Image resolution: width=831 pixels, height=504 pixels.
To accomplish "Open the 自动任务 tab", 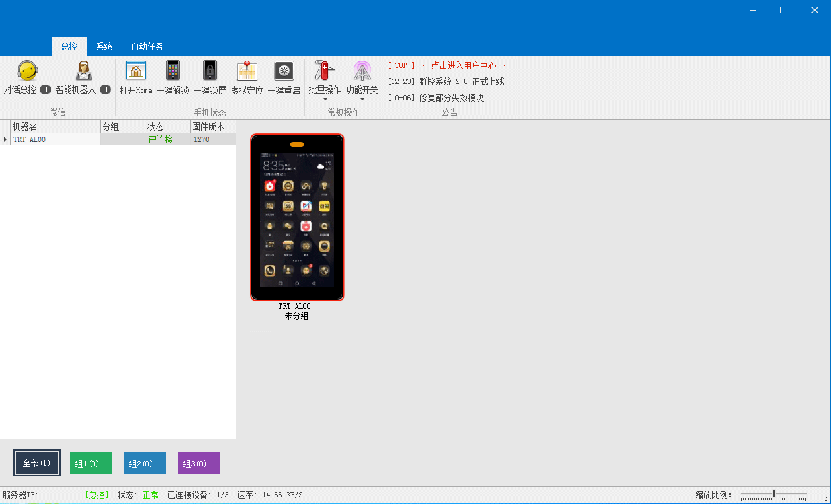I will point(146,46).
